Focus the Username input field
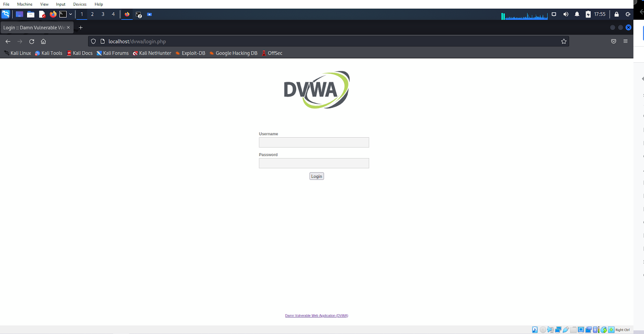The width and height of the screenshot is (644, 334). [314, 142]
